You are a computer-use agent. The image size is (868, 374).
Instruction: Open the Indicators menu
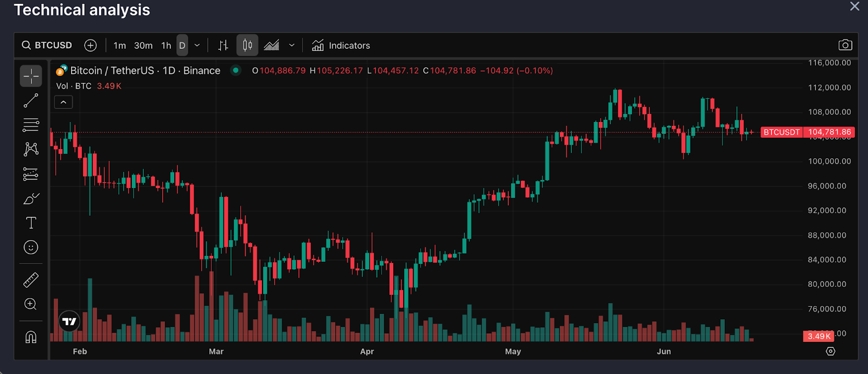pos(341,46)
